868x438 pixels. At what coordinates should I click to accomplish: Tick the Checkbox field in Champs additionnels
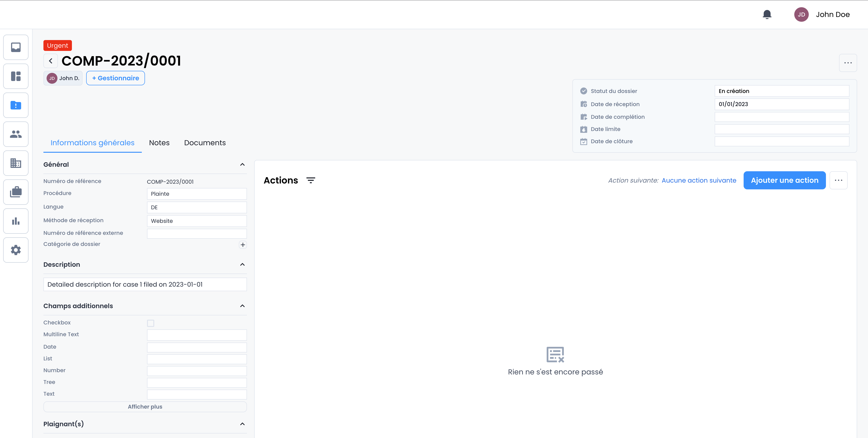coord(151,323)
